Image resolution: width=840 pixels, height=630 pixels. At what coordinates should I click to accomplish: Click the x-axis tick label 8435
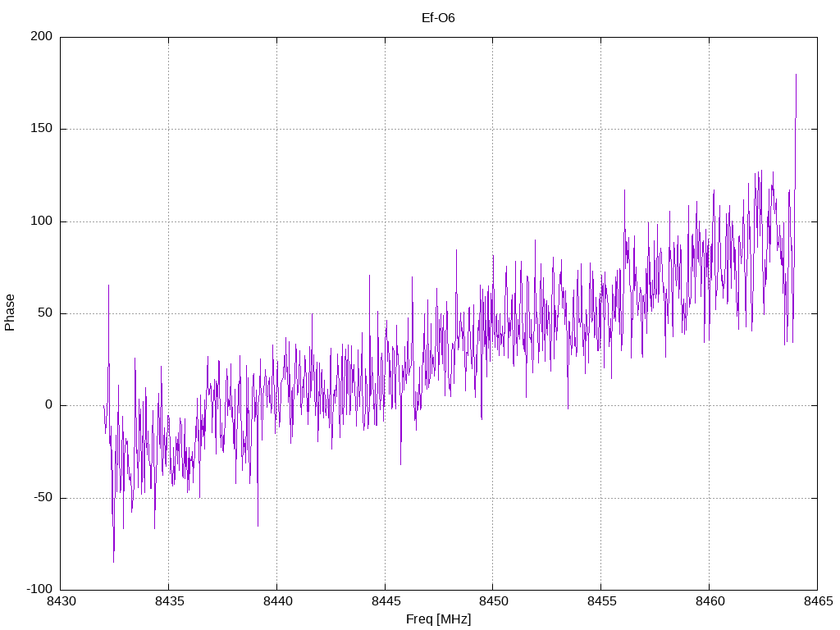pyautogui.click(x=169, y=601)
